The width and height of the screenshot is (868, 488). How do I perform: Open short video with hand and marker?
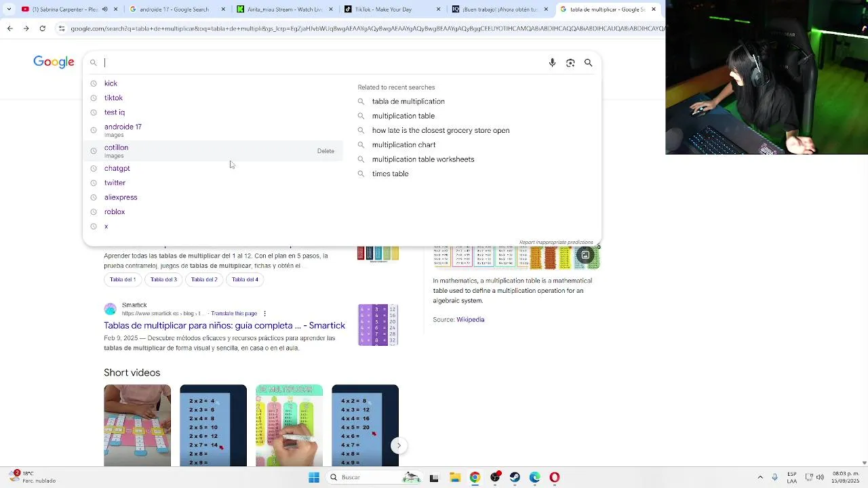tap(289, 426)
